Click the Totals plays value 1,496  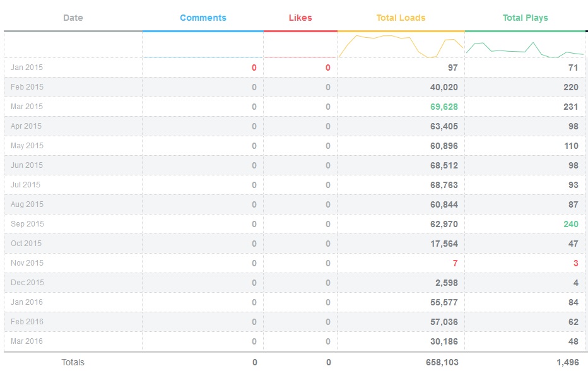click(x=567, y=362)
